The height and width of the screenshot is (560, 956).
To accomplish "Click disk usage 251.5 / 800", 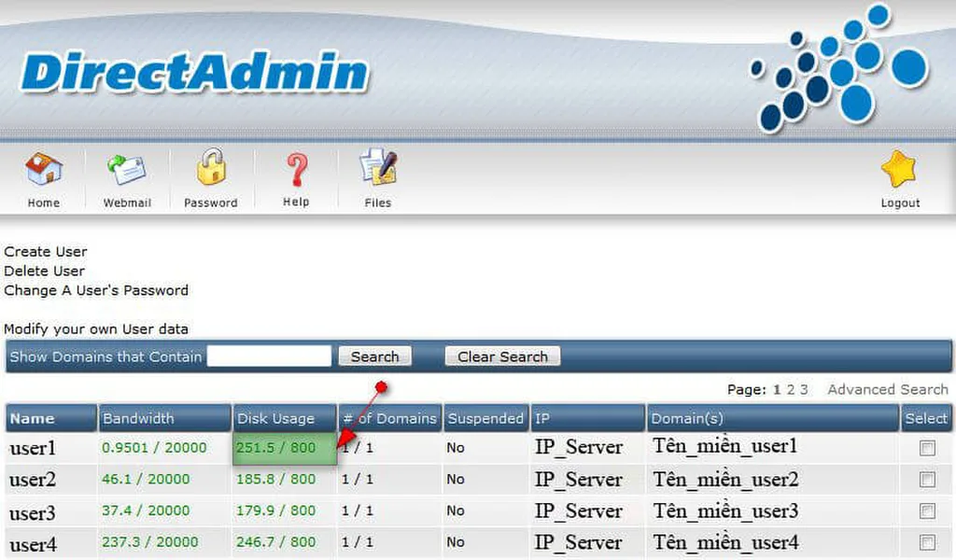I will click(x=276, y=448).
